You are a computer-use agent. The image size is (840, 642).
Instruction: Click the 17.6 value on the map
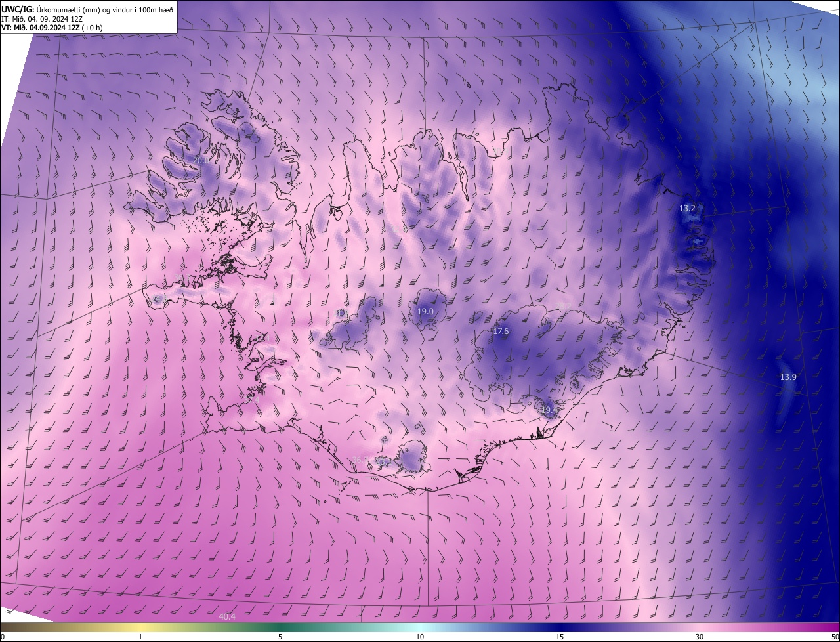point(501,332)
